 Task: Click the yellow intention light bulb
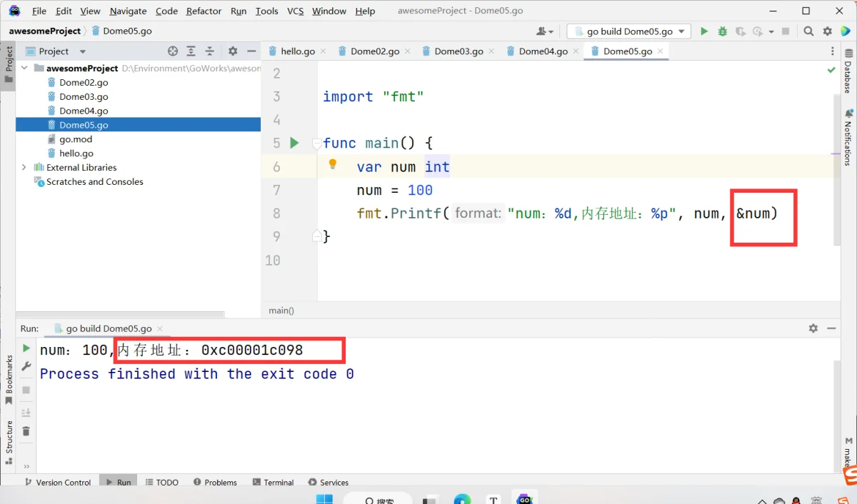click(x=332, y=164)
